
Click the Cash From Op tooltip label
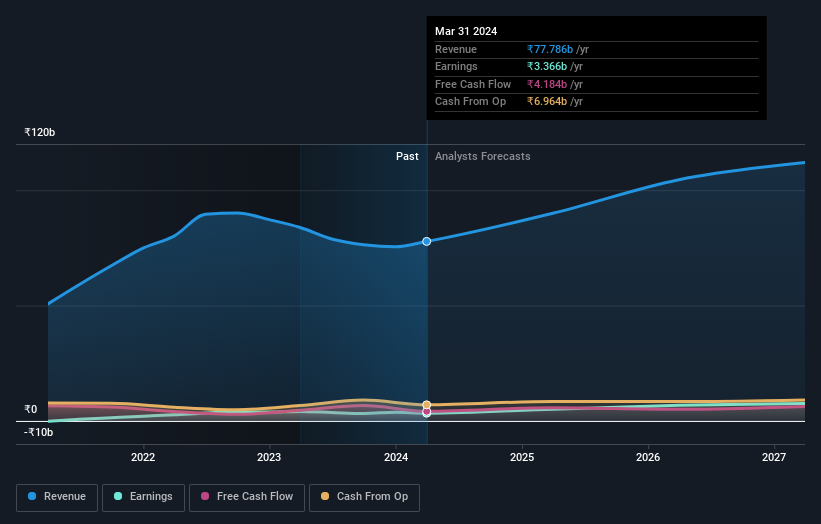(x=470, y=102)
